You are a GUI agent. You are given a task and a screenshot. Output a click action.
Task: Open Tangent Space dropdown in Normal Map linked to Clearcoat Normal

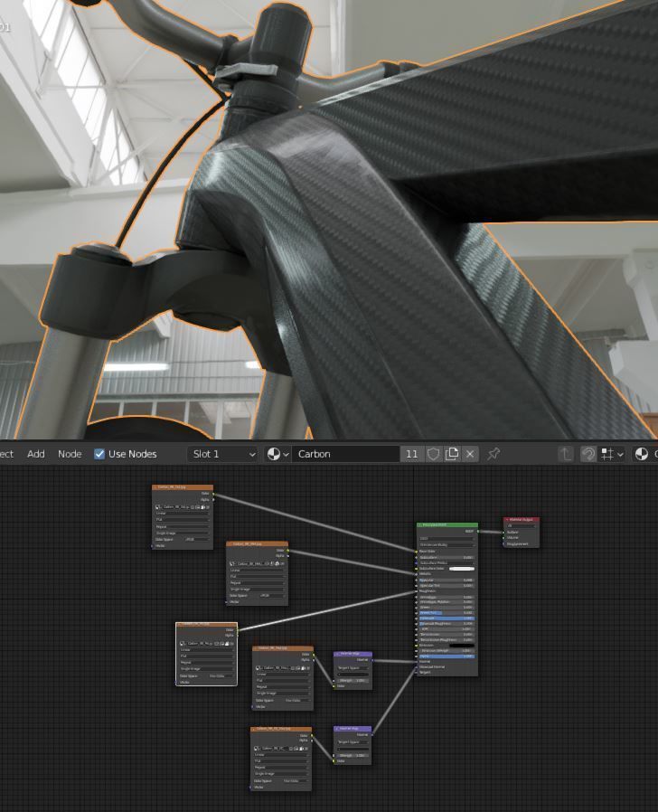point(352,742)
